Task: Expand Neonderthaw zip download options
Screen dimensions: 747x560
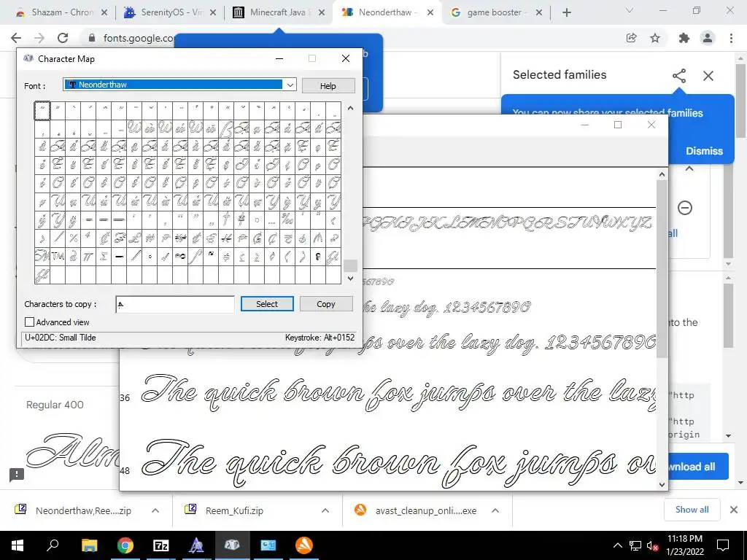Action: click(x=155, y=510)
